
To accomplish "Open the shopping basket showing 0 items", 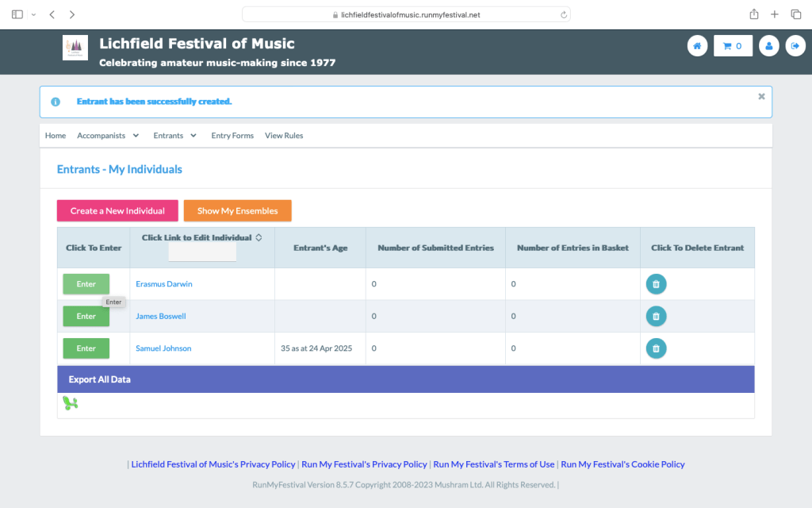I will tap(733, 46).
